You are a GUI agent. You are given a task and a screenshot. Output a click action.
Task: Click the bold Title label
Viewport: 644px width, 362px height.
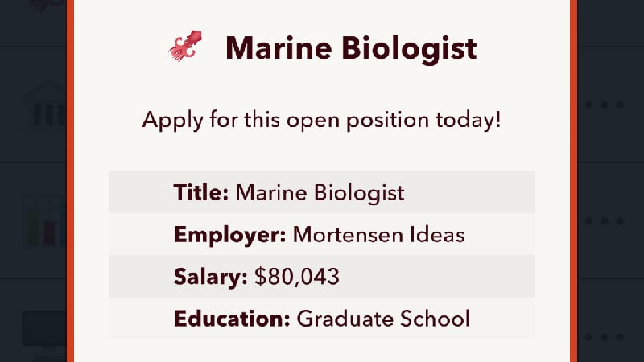pos(200,192)
